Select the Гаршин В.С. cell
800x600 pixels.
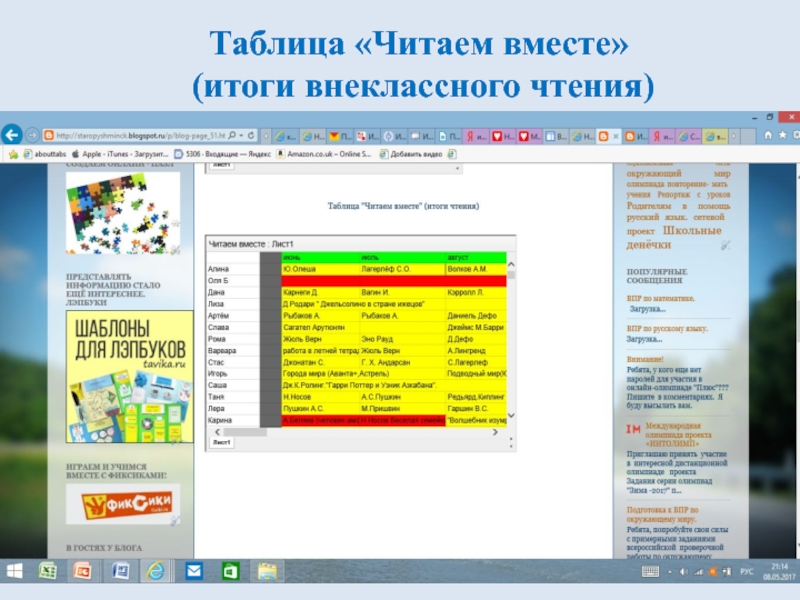coord(476,409)
